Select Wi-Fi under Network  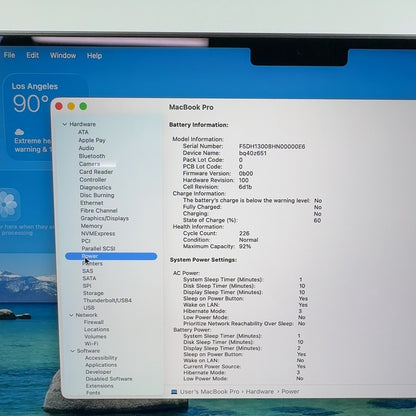click(91, 343)
